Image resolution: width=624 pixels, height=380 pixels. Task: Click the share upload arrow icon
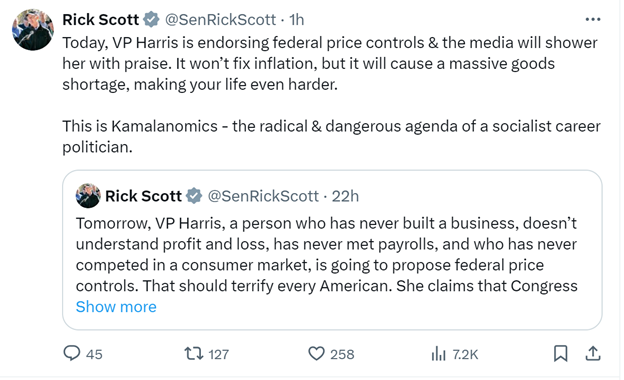(x=593, y=353)
